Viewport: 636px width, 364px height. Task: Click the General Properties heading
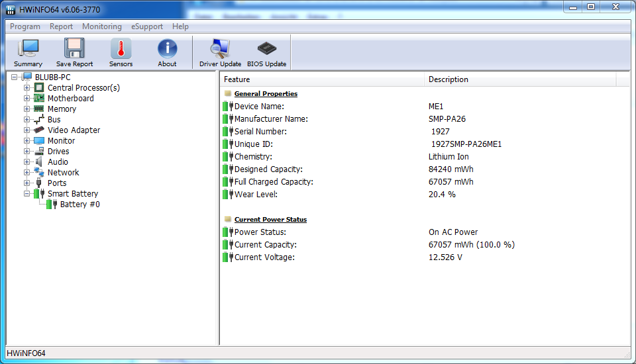coord(266,93)
